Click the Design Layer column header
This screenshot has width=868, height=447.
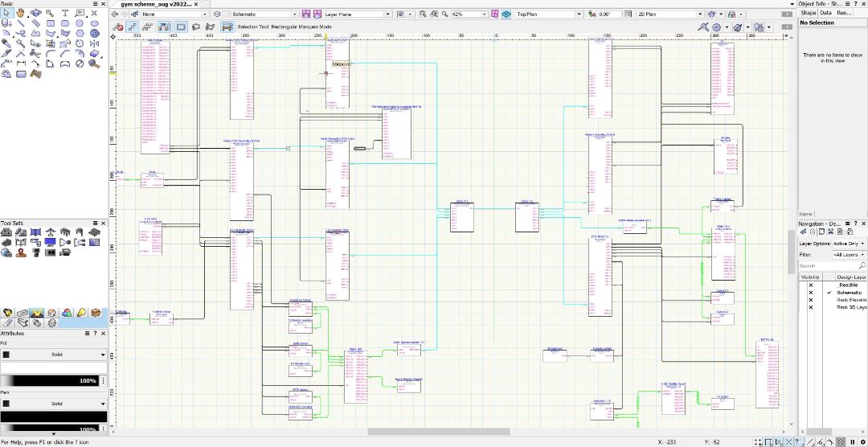[850, 277]
